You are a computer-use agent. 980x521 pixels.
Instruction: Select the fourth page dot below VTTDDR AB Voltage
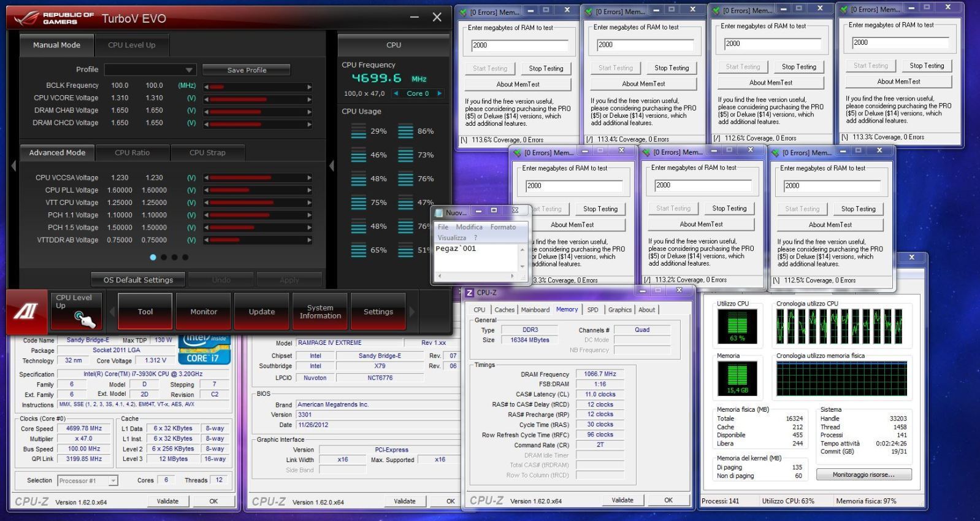pos(185,257)
